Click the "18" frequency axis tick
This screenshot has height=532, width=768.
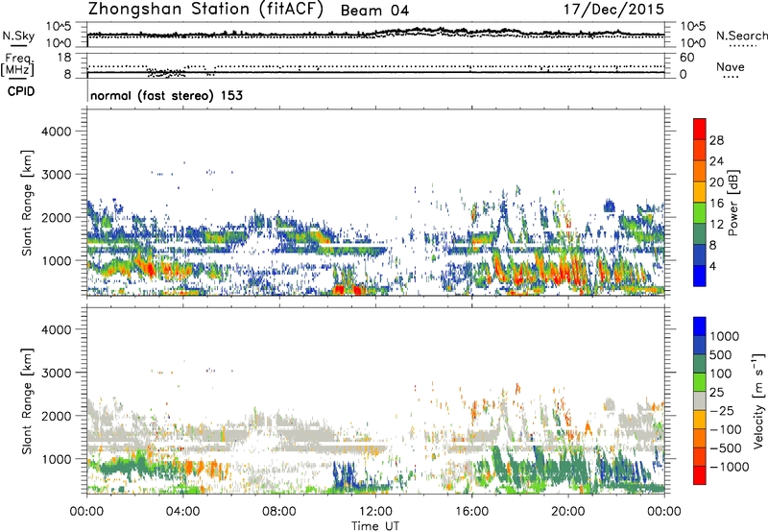coord(64,58)
